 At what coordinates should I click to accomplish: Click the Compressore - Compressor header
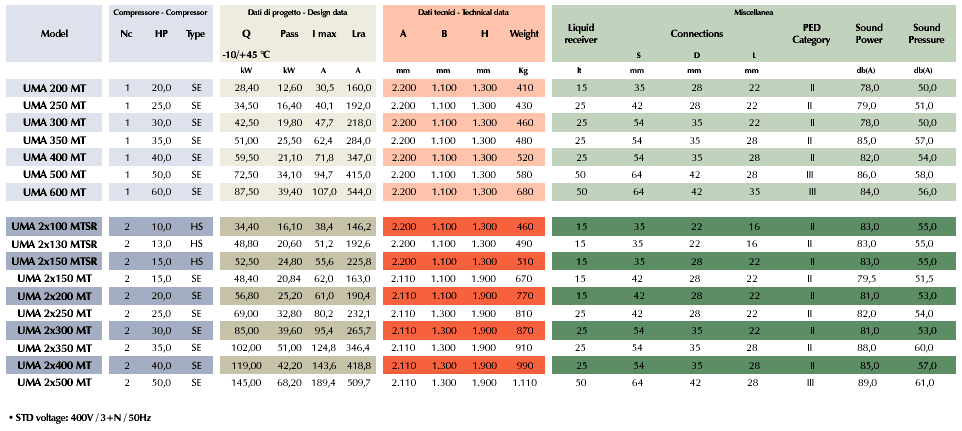click(159, 10)
